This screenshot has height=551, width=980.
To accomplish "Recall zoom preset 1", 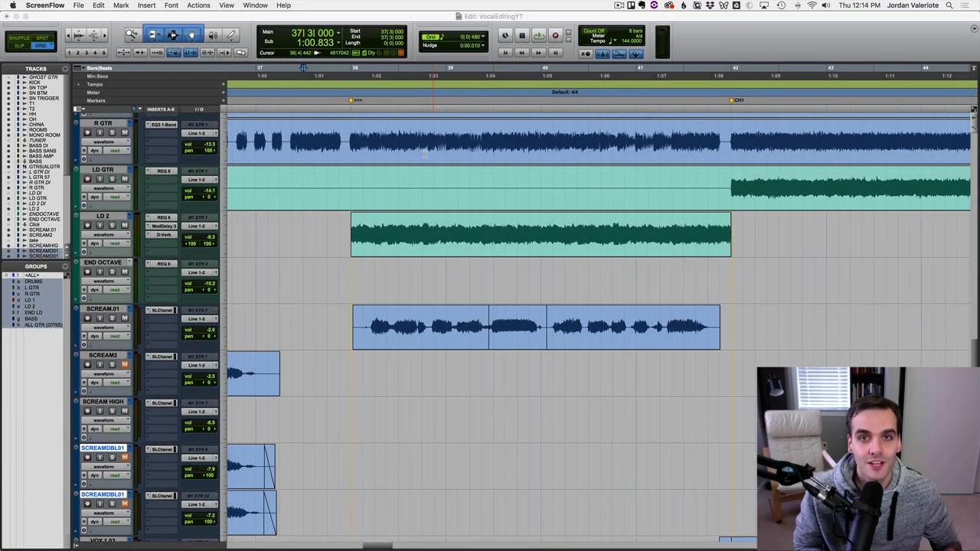I will point(69,53).
